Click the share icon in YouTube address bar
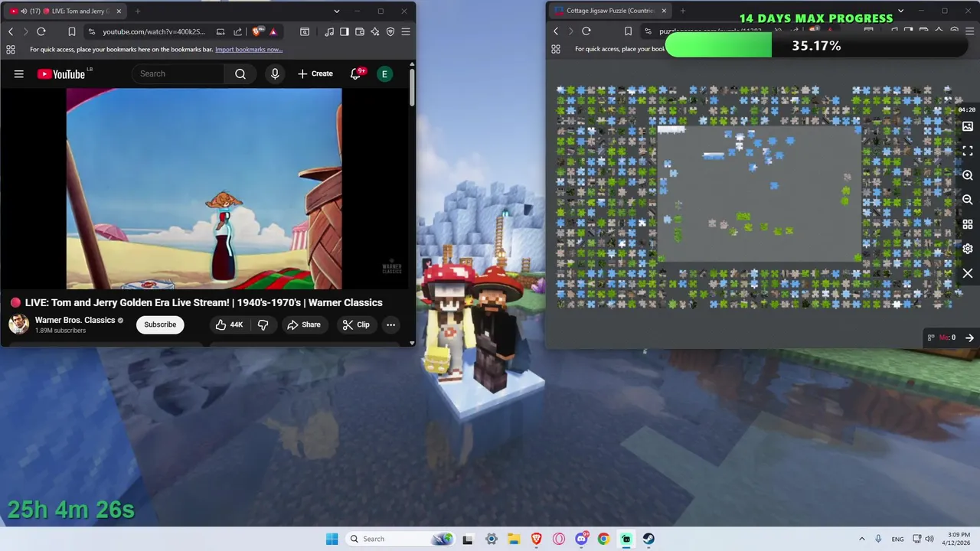Screen dimensions: 980x551 point(237,31)
